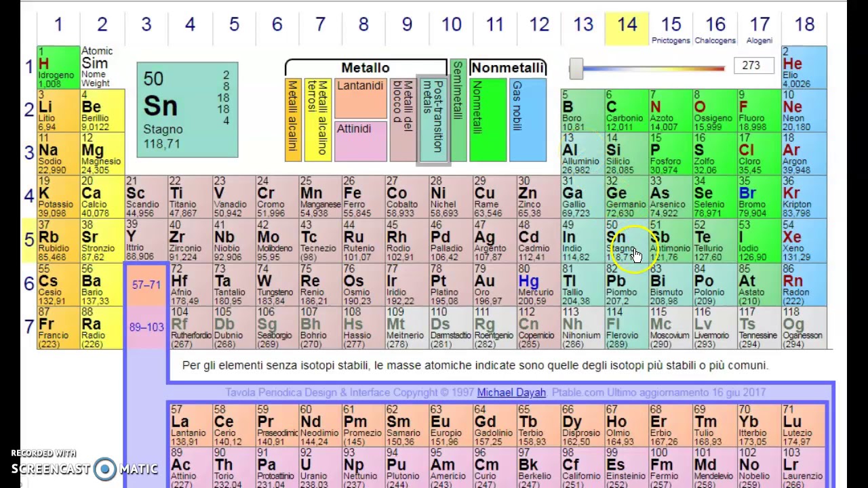
Task: Open the Michael Dayah link
Action: pos(511,392)
